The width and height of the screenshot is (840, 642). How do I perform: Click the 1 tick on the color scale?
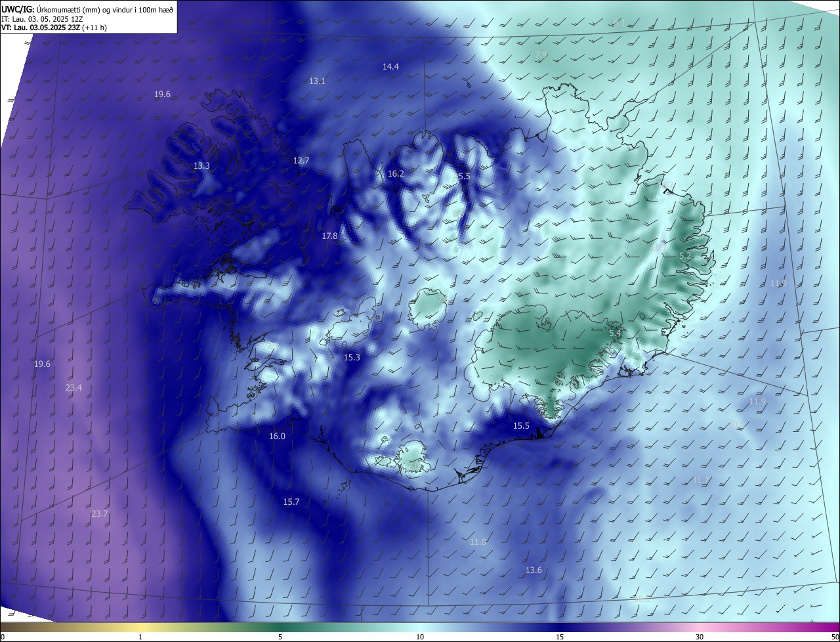coord(140,637)
